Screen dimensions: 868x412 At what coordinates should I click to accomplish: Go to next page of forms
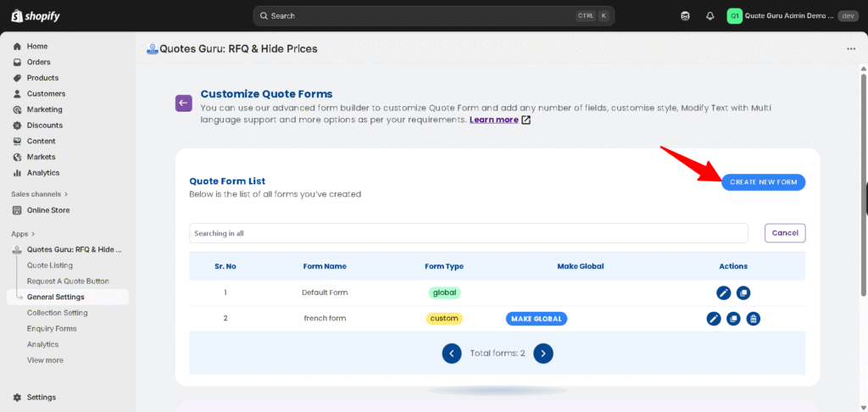click(543, 354)
